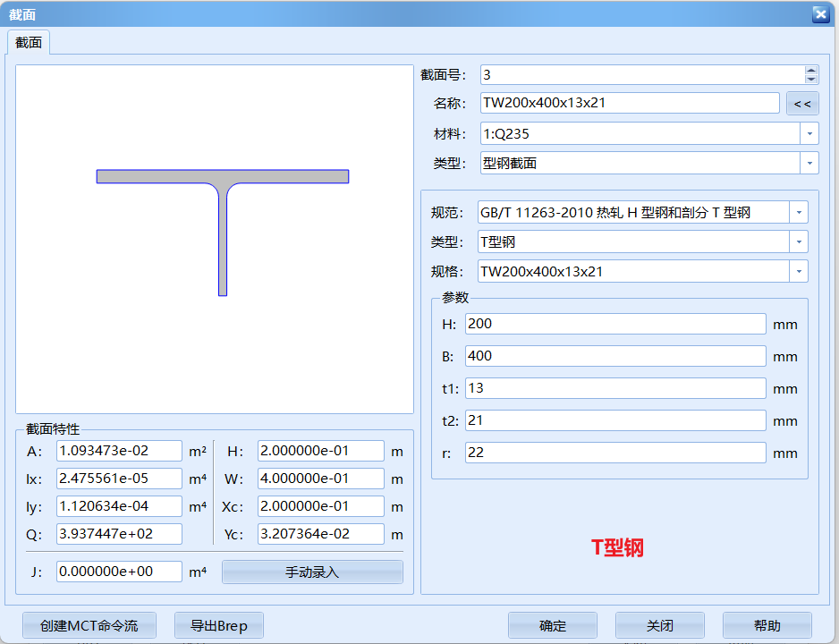Screen dimensions: 839x644
Task: Open the 规范 dropdown with GB/T 11263-2010
Action: pos(798,213)
